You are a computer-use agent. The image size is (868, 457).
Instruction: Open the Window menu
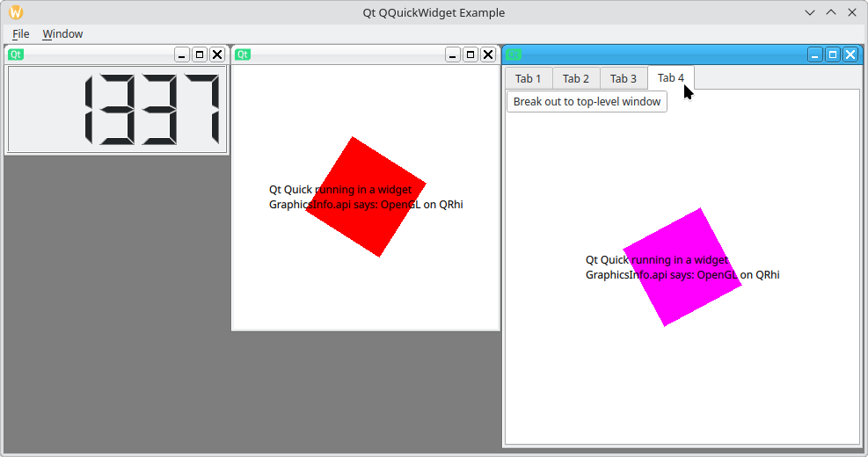(x=62, y=33)
